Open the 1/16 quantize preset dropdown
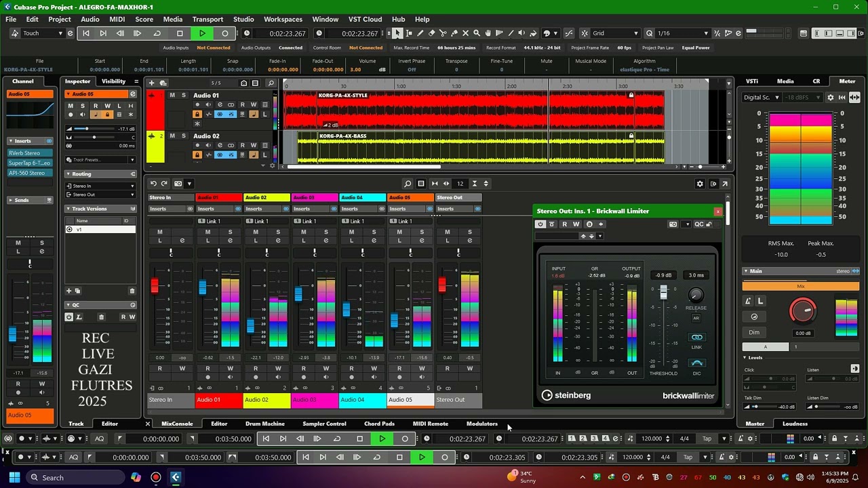The image size is (868, 488). point(683,33)
